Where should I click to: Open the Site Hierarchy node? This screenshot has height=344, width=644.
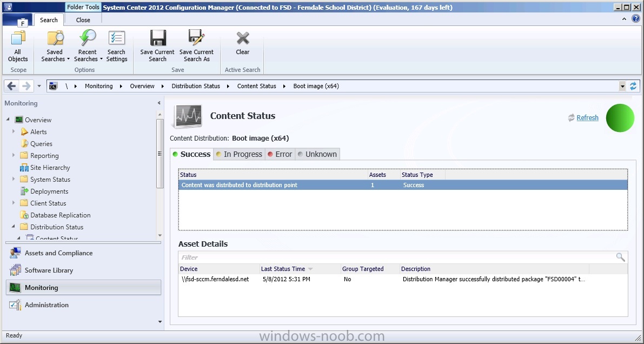pyautogui.click(x=50, y=168)
